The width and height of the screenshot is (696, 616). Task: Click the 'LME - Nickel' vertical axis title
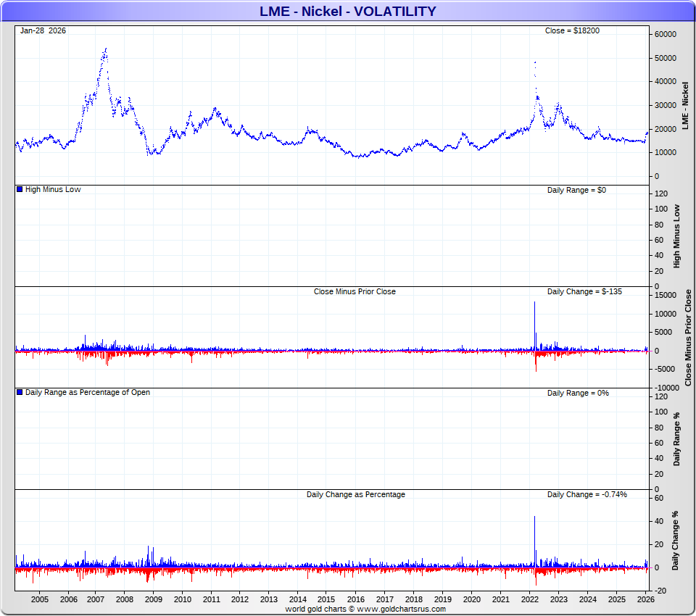point(685,106)
